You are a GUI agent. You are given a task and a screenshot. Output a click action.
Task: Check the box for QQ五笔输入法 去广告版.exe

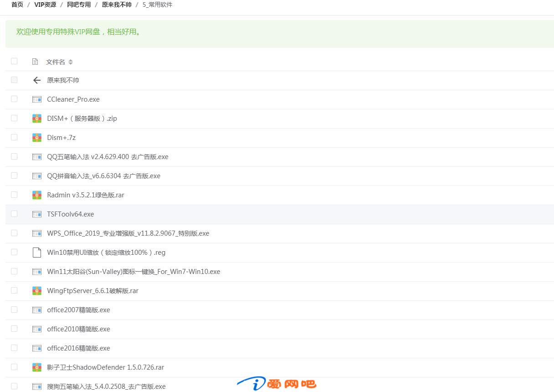click(x=14, y=156)
